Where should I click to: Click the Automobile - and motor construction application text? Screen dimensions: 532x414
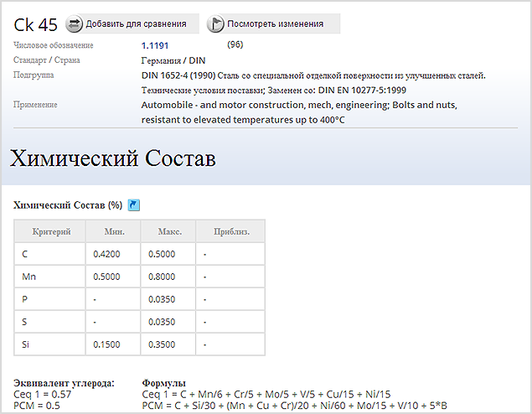click(x=299, y=112)
